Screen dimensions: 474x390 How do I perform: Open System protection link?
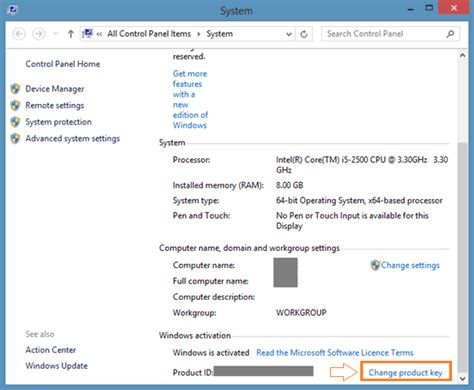click(58, 122)
